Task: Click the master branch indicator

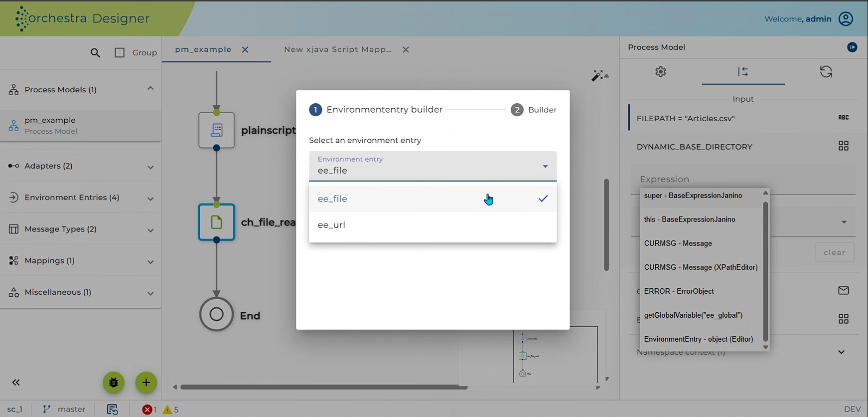Action: click(64, 409)
